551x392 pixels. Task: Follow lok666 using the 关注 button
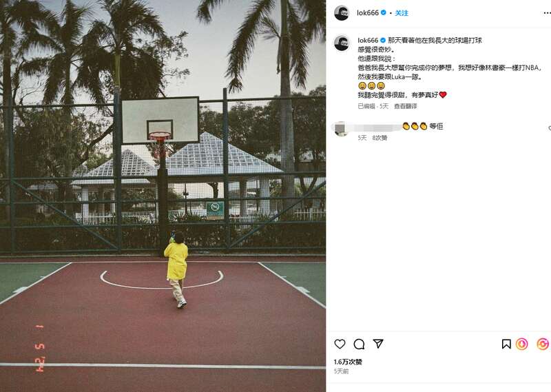[x=402, y=13]
